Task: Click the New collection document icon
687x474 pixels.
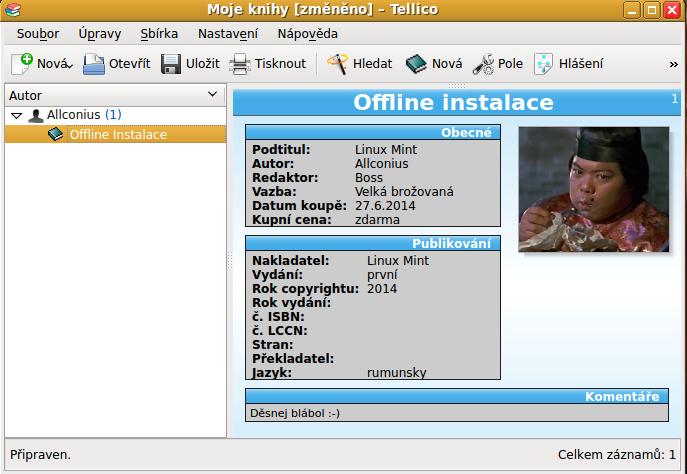Action: click(x=22, y=64)
